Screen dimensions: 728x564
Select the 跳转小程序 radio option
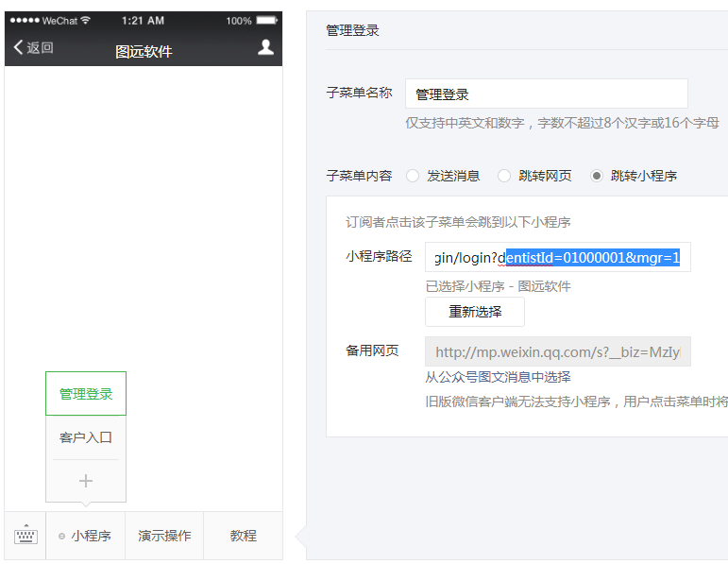[x=597, y=176]
